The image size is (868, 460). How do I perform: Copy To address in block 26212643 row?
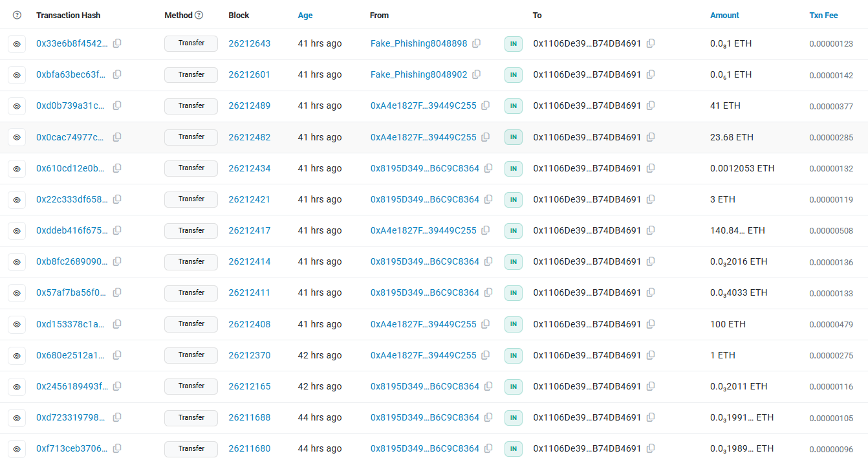tap(651, 43)
